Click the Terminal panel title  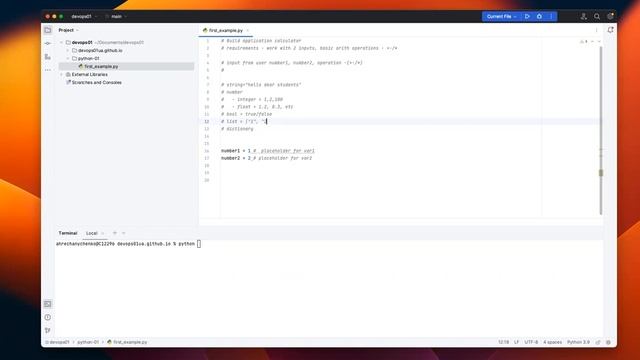[68, 233]
